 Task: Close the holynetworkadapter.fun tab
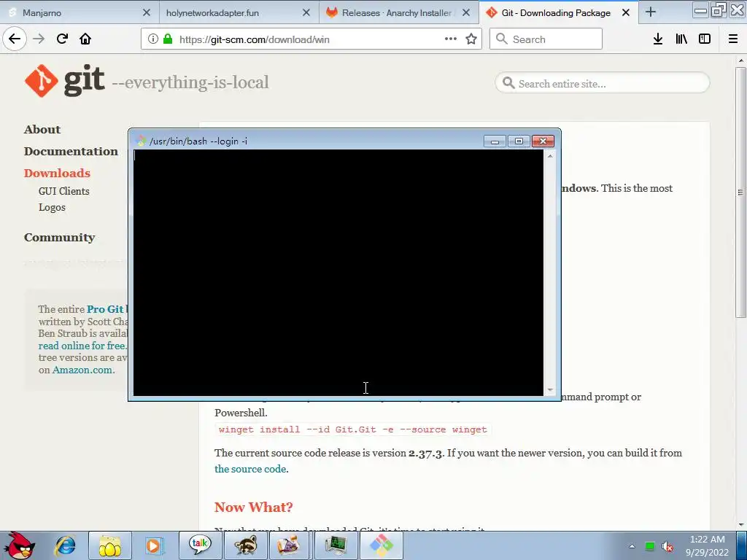[x=306, y=13]
